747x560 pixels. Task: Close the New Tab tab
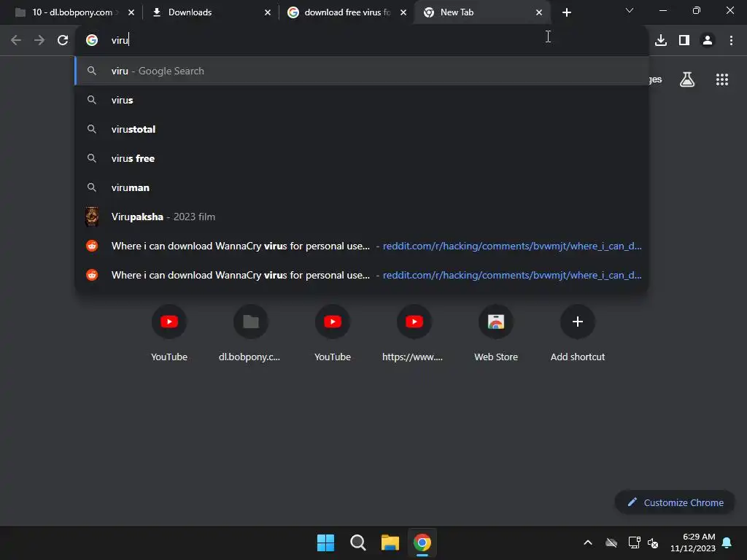539,12
